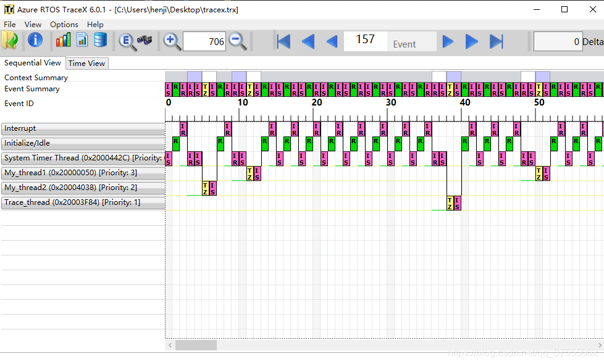The height and width of the screenshot is (364, 604).
Task: Select the Interrupt context row
Action: tap(83, 128)
